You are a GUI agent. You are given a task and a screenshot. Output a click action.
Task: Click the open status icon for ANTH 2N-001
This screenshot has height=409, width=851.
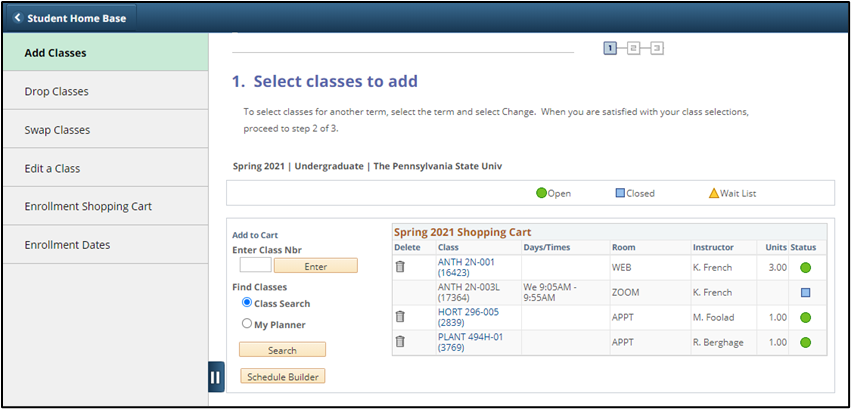[x=805, y=267]
